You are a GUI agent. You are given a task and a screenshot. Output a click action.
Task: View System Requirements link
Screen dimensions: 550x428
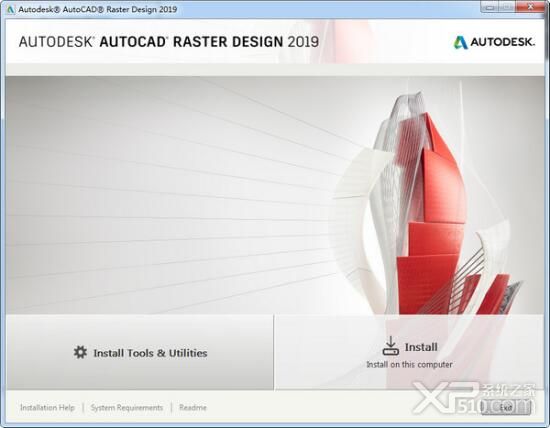(127, 407)
